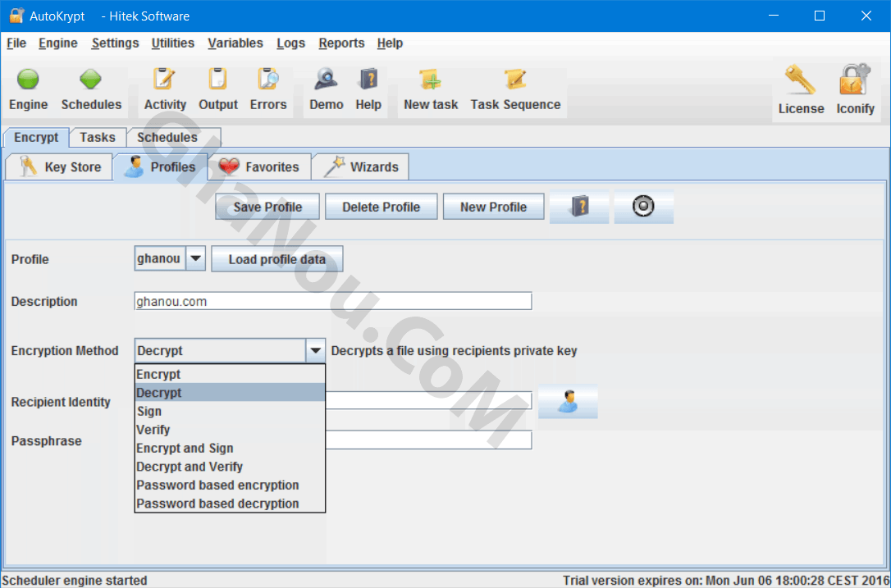891x588 pixels.
Task: Select the Profiles tab
Action: point(161,167)
